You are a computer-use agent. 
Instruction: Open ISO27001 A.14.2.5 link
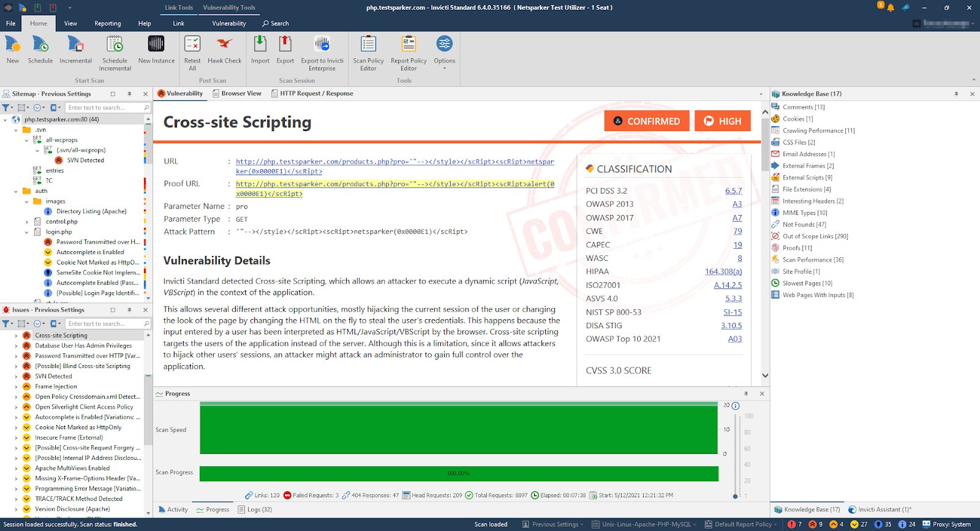pyautogui.click(x=728, y=285)
